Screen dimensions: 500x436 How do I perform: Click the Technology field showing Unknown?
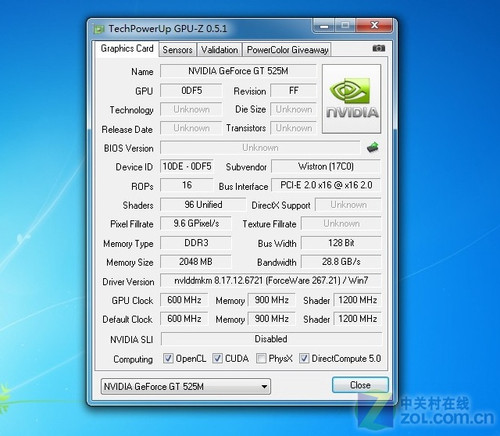point(191,109)
